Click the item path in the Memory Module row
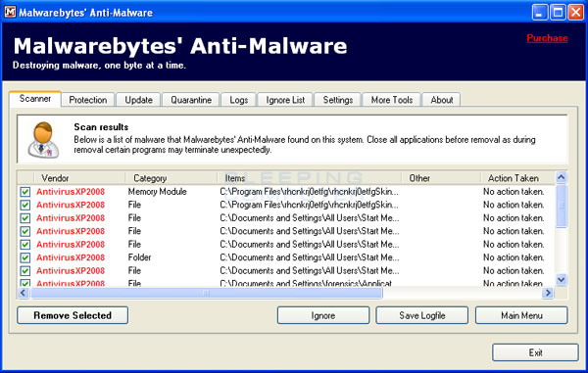588x373 pixels. tap(310, 192)
